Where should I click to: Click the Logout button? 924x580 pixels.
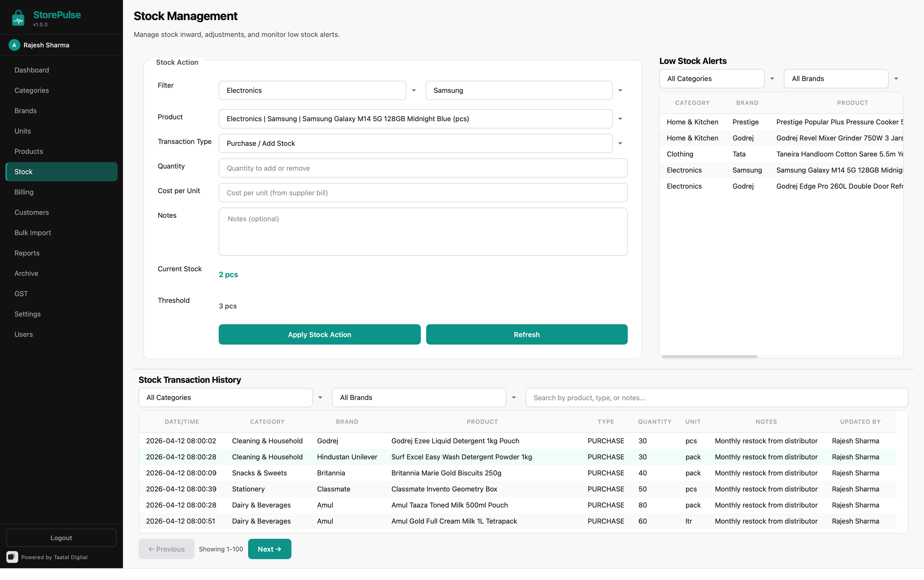[x=61, y=537]
